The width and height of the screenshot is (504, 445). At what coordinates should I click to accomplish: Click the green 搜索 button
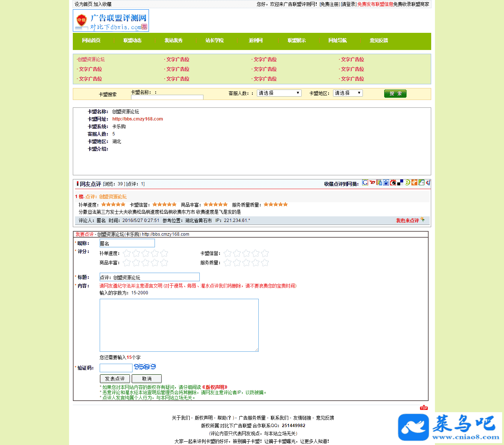(x=395, y=94)
